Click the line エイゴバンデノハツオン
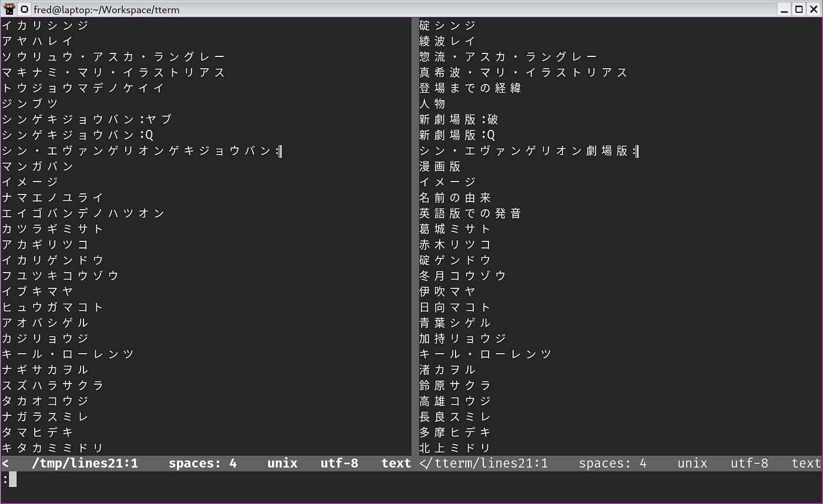823x504 pixels. [83, 213]
